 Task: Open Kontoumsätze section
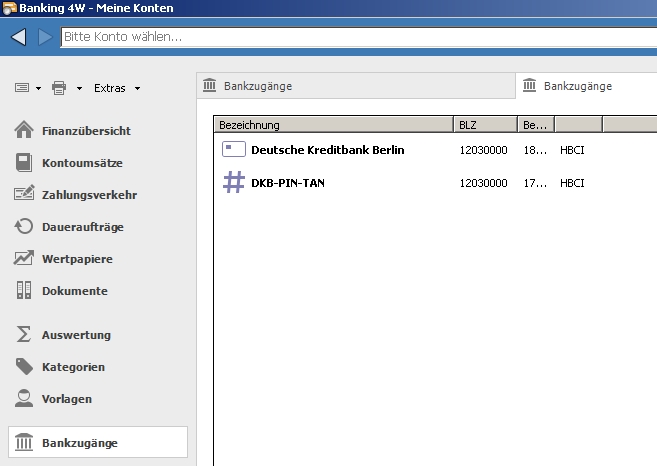click(x=82, y=163)
